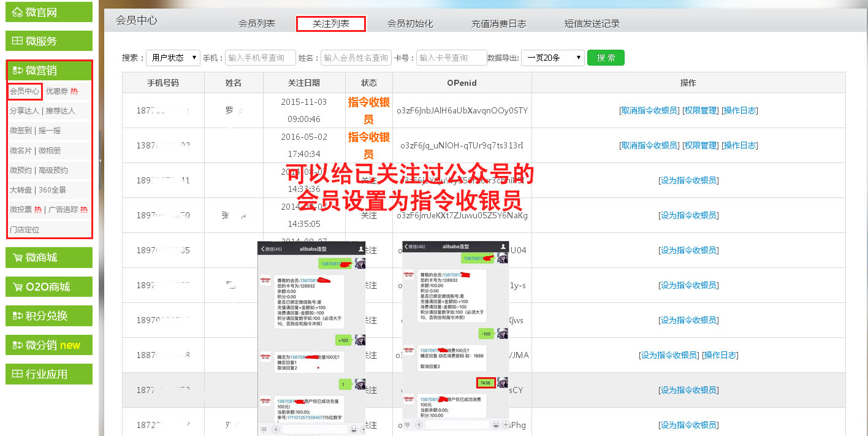Open the 微官网 sidebar menu

[x=48, y=12]
